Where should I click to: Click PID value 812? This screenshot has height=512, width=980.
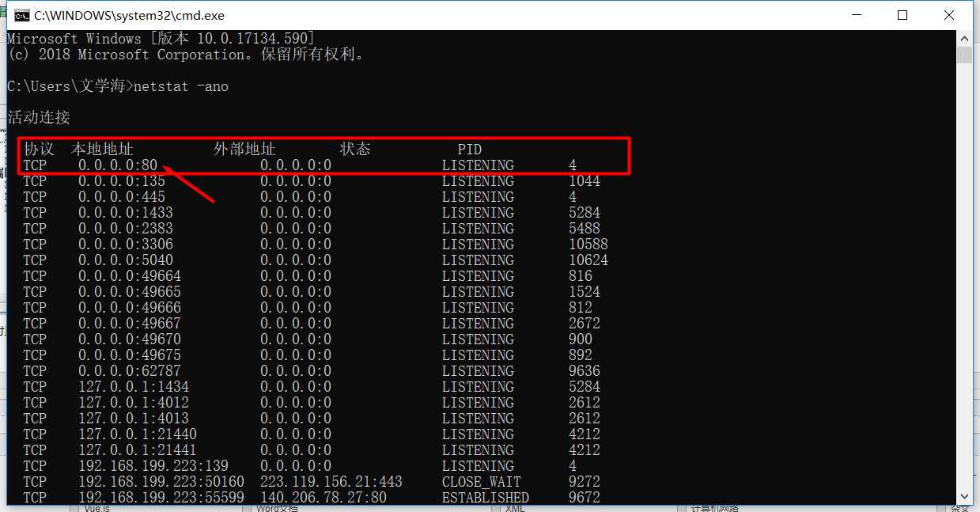581,308
